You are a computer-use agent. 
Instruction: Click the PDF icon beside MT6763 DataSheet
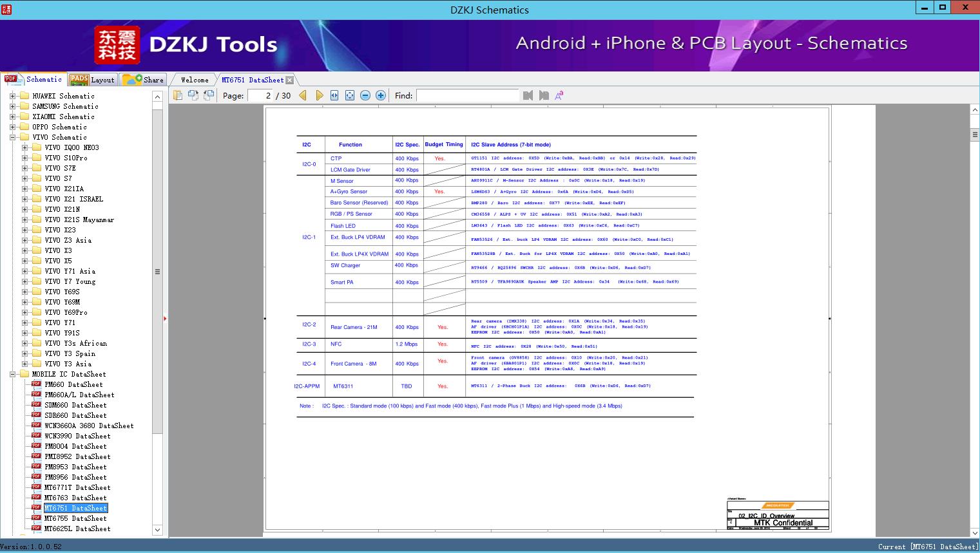(x=36, y=498)
